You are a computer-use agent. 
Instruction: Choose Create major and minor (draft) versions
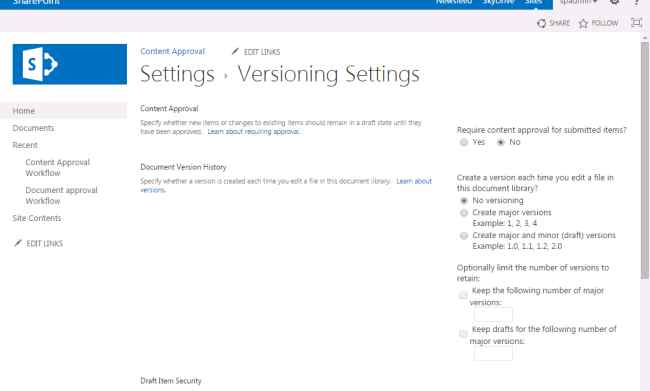(464, 236)
